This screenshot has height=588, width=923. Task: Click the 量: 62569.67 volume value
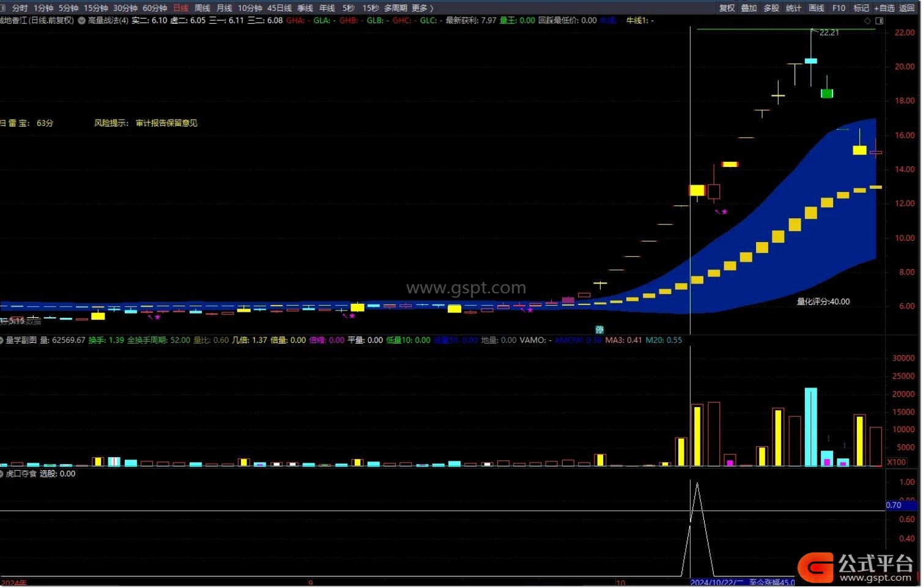pos(62,340)
